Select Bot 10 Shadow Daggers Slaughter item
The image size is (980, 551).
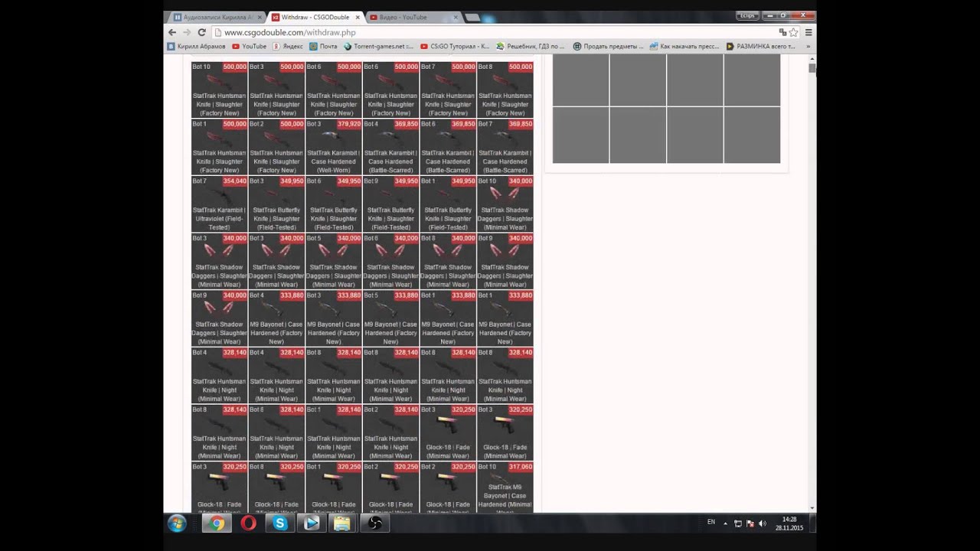tap(505, 204)
